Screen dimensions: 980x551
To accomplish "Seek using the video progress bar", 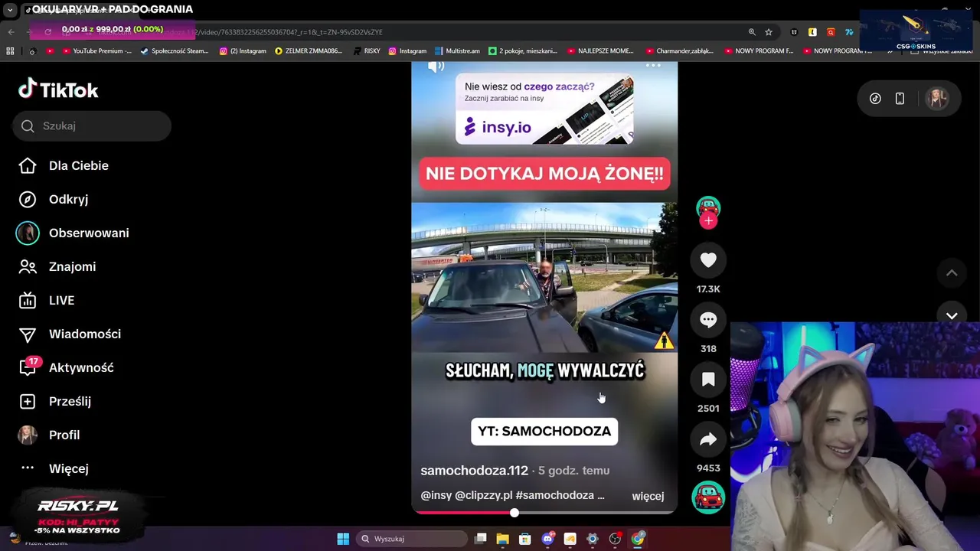I will click(x=544, y=512).
